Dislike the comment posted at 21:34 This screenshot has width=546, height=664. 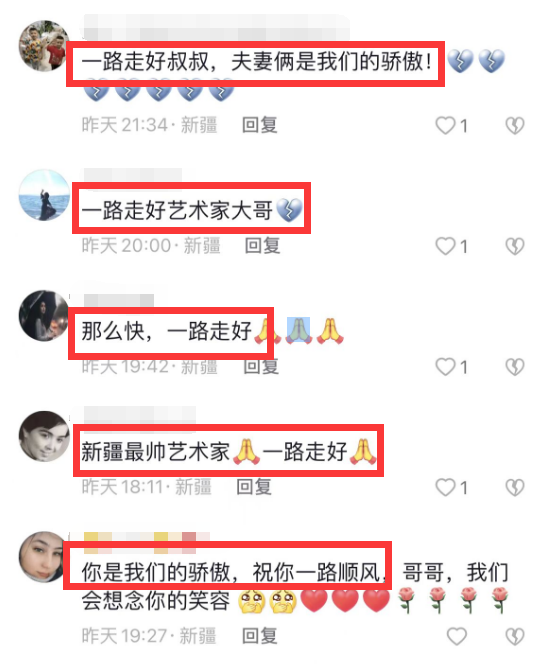(x=515, y=125)
